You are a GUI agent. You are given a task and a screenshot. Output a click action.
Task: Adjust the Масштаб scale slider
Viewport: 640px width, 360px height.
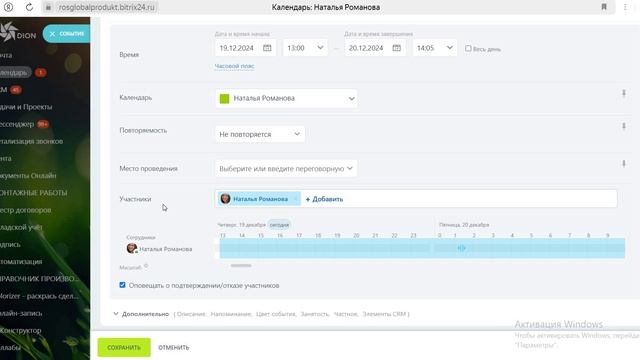pos(241,266)
